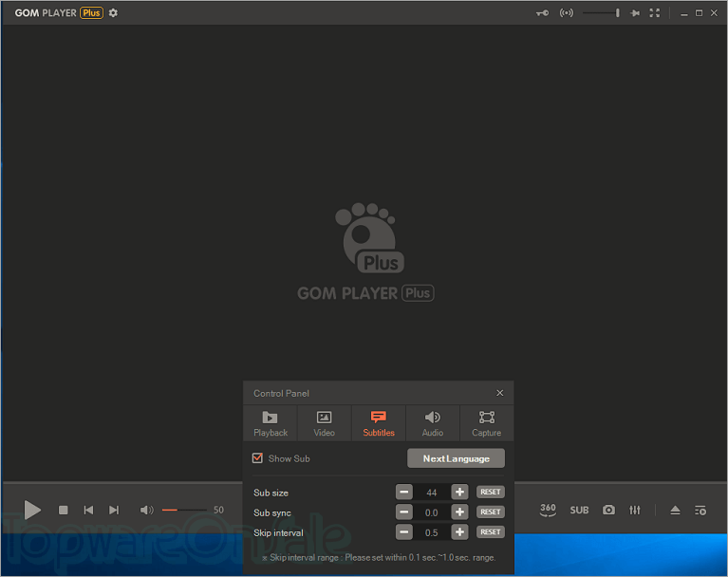The width and height of the screenshot is (728, 577).
Task: Click the key icon in title bar
Action: (x=542, y=13)
